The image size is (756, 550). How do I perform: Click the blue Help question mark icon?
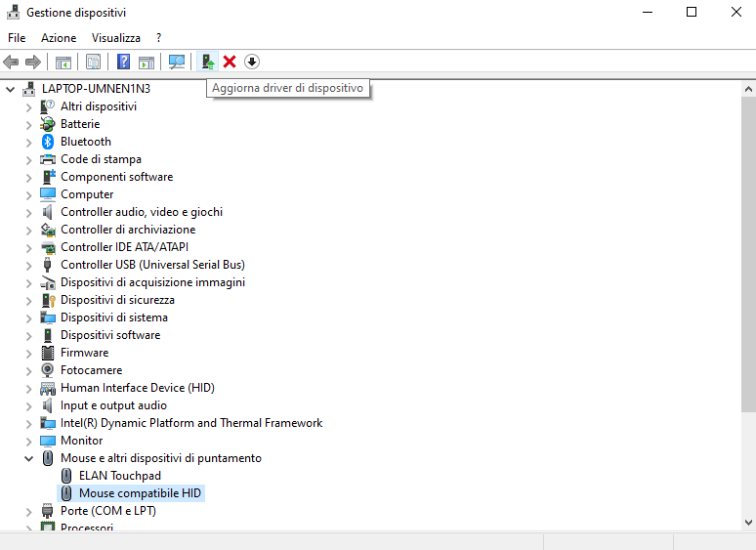[123, 62]
